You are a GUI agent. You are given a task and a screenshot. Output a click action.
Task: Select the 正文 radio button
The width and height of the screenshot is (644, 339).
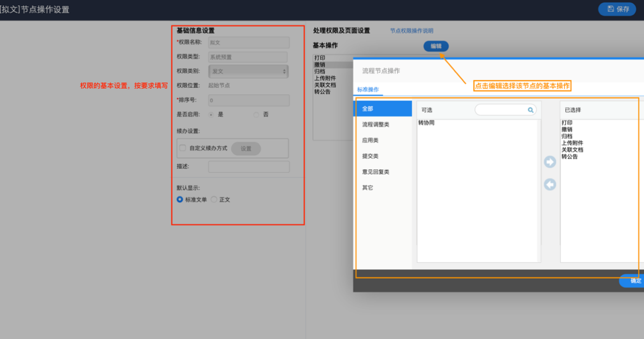(214, 199)
